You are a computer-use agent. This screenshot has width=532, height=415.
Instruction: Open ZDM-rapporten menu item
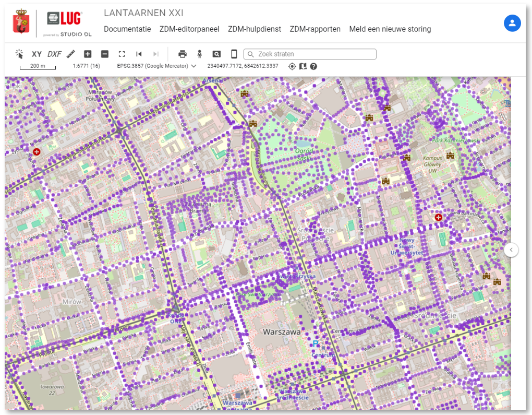[315, 29]
